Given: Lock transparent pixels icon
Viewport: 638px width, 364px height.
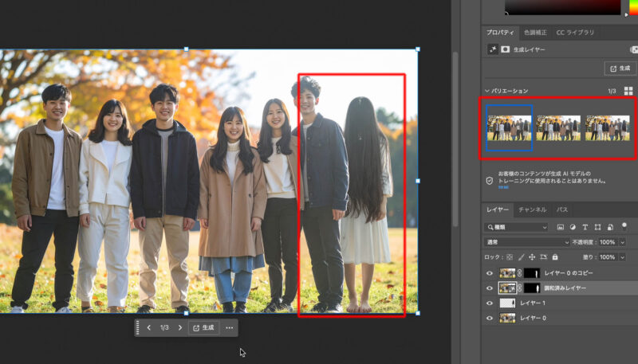Looking at the screenshot, I should coord(510,257).
